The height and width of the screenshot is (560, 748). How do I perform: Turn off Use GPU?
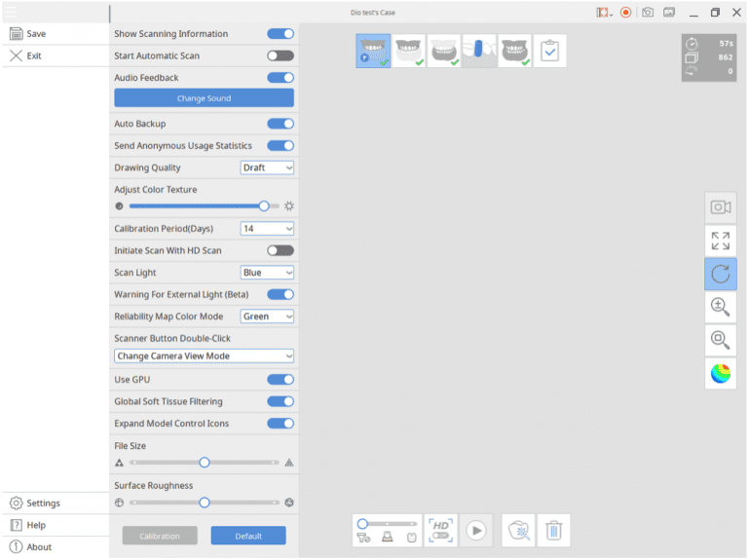280,380
